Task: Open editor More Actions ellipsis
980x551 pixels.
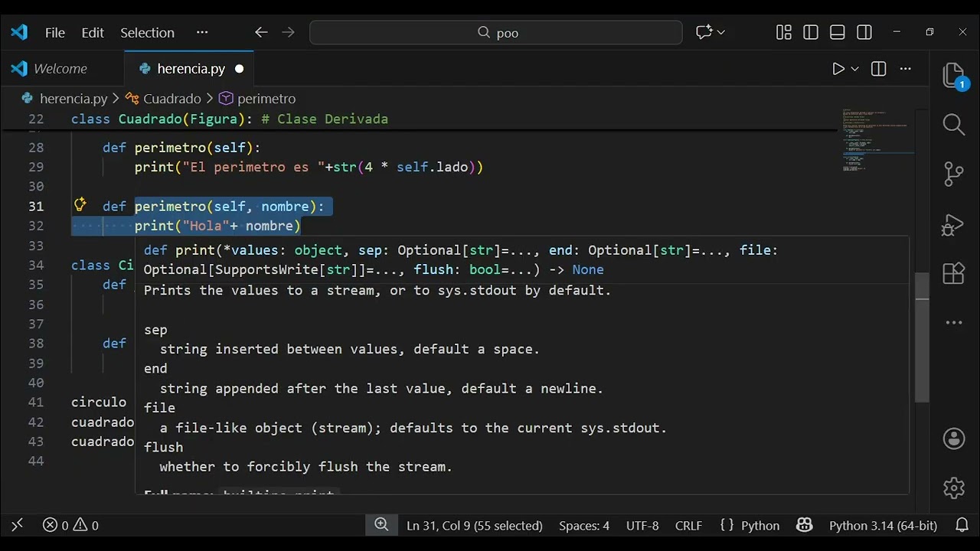Action: 906,69
